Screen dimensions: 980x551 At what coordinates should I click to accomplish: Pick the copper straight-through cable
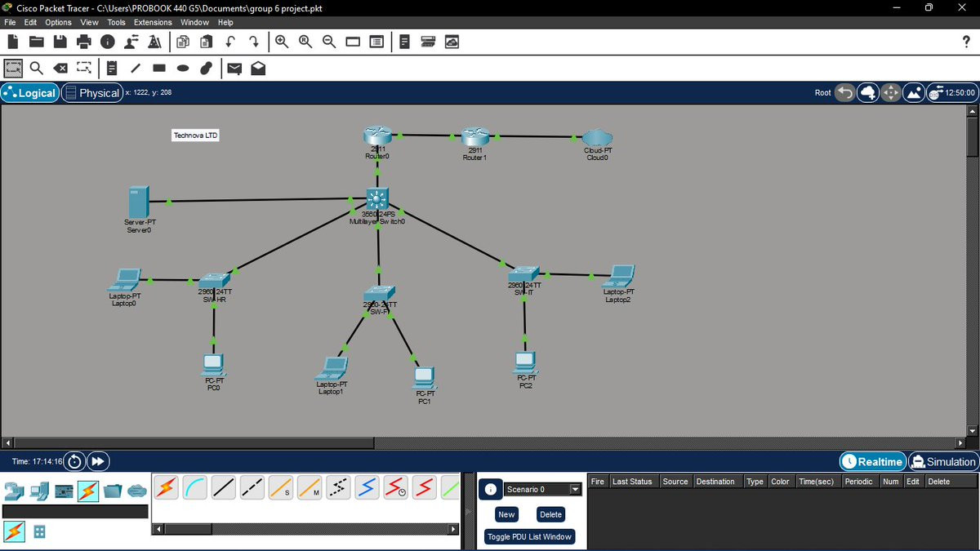(x=223, y=488)
